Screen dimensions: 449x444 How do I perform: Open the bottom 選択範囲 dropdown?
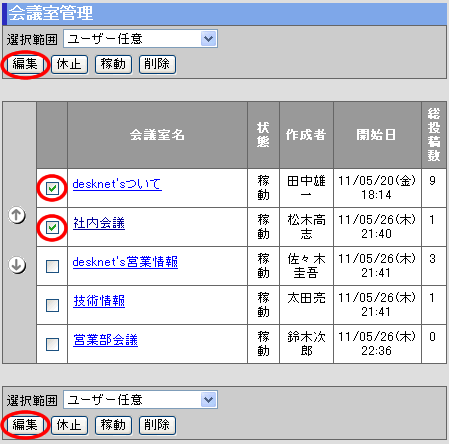[x=140, y=400]
